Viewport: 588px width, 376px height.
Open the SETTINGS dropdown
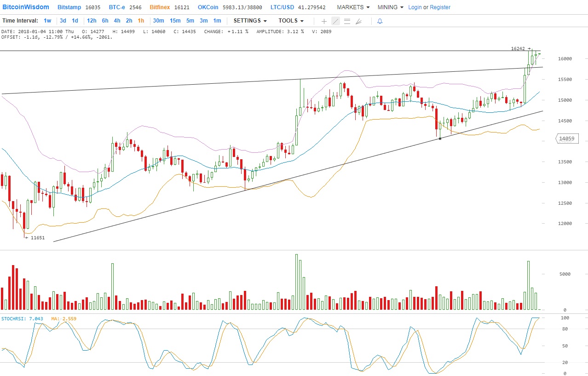250,21
